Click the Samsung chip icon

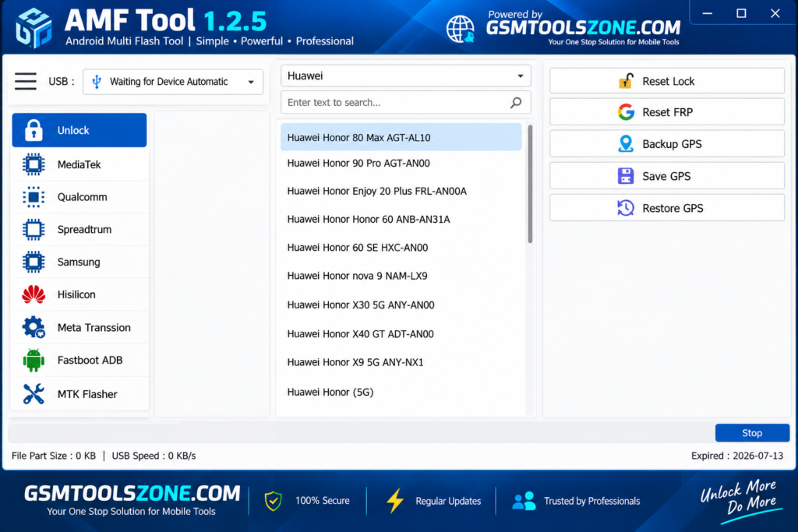34,262
